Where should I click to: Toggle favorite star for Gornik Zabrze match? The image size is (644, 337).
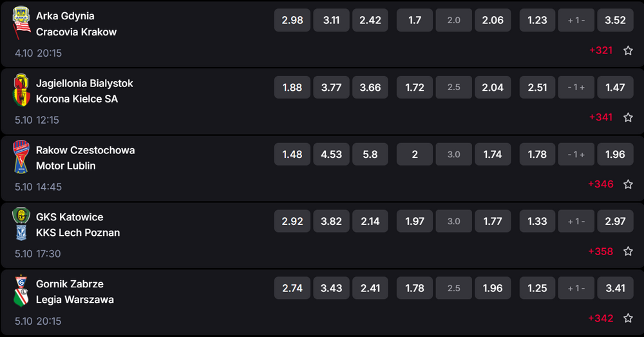tap(628, 318)
